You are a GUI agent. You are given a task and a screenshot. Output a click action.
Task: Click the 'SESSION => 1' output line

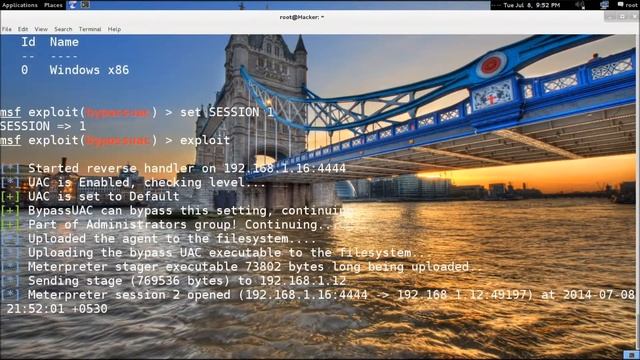pos(43,126)
